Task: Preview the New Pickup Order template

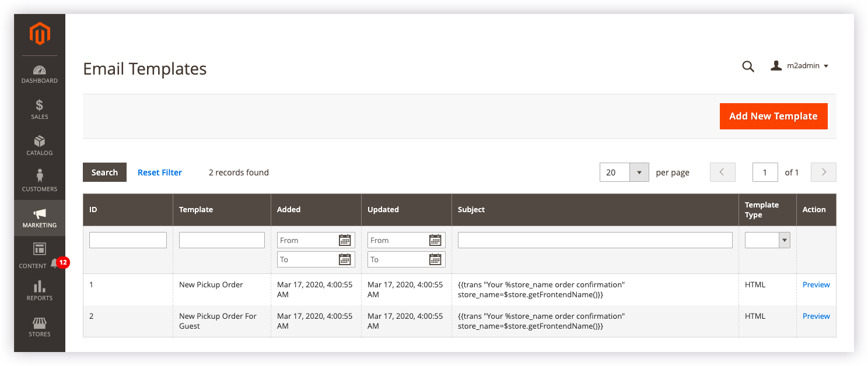Action: point(815,284)
